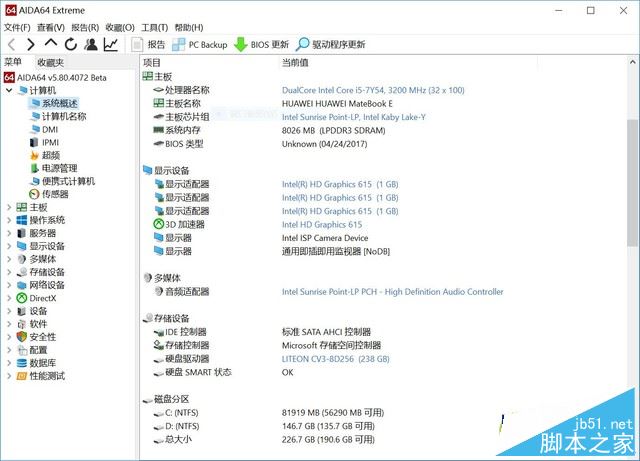The image size is (640, 461).
Task: Open the user manage icon in toolbar
Action: (91, 44)
